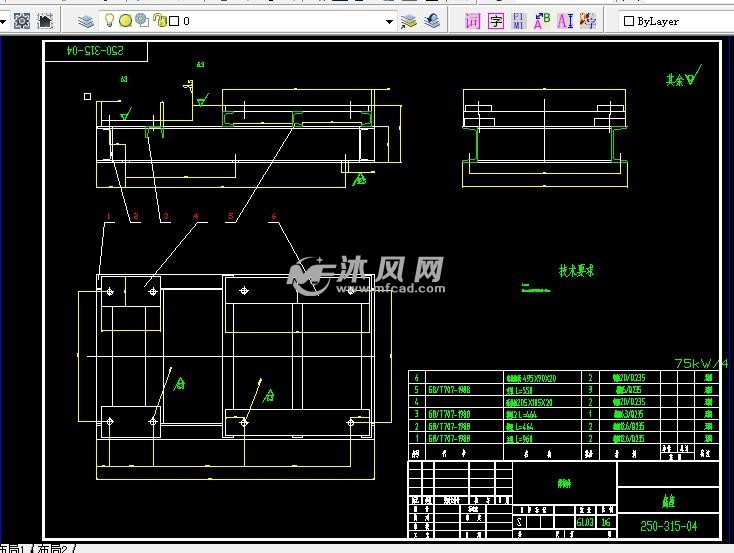Expand the layer list dropdown arrow

(x=389, y=20)
